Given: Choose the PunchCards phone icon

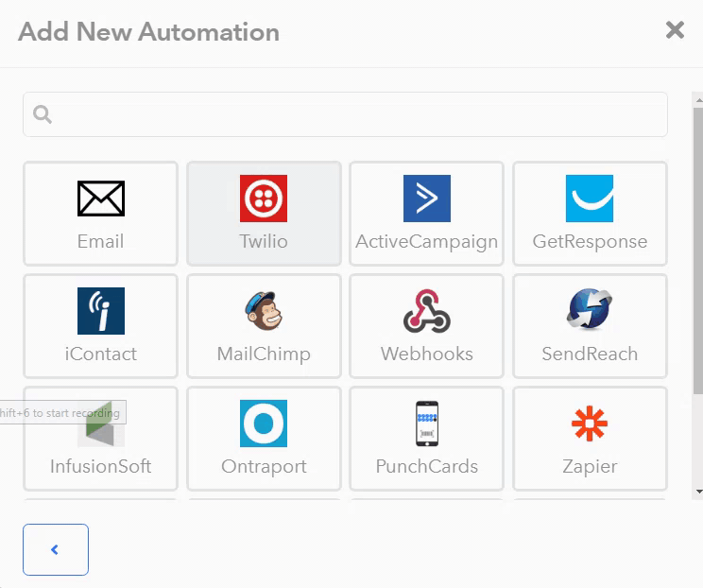Looking at the screenshot, I should 427,424.
